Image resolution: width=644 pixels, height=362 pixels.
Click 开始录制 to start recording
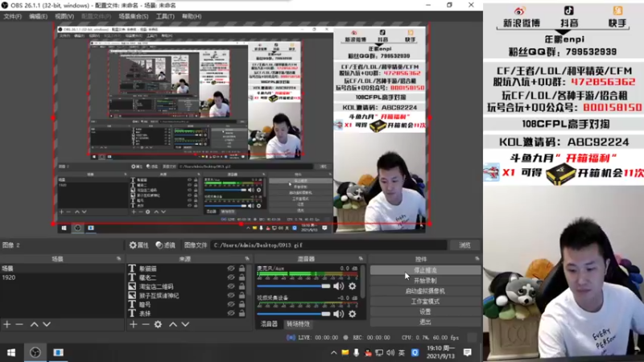[425, 281]
